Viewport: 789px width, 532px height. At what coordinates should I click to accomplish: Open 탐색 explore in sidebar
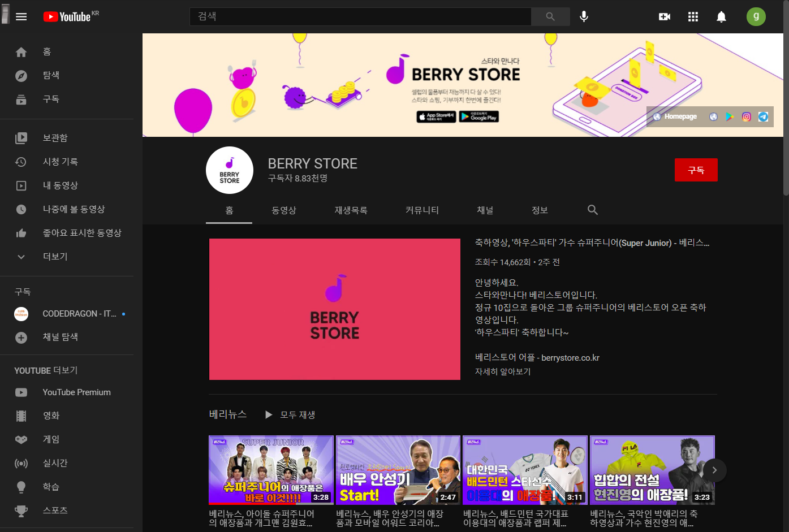pyautogui.click(x=67, y=75)
